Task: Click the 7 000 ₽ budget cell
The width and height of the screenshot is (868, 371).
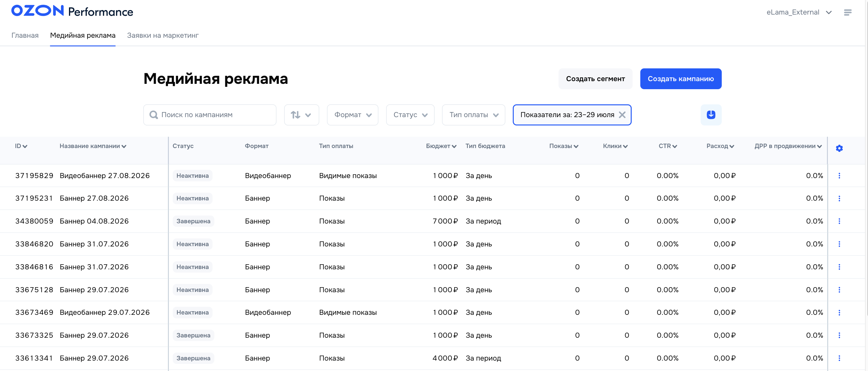Action: point(445,221)
